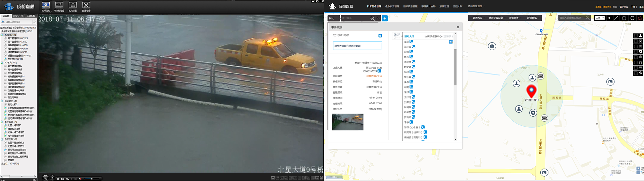Click the 下载 link in header
The height and width of the screenshot is (181, 644).
(x=633, y=7)
